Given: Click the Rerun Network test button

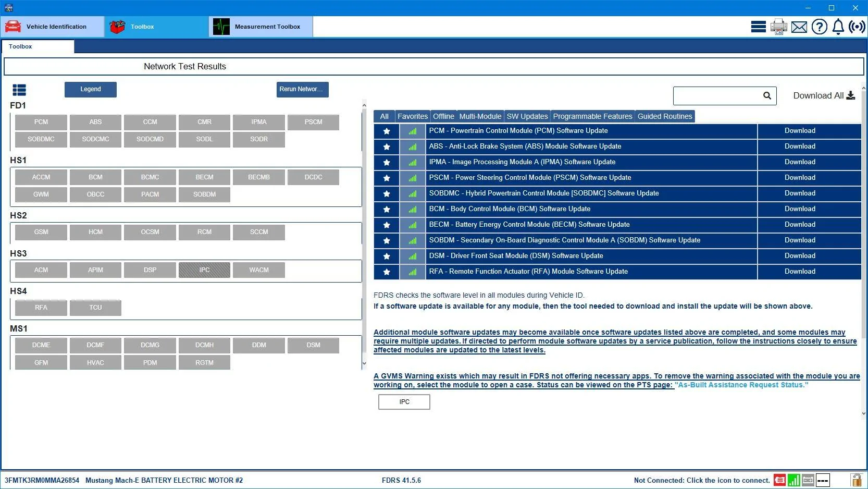Looking at the screenshot, I should click(x=302, y=90).
